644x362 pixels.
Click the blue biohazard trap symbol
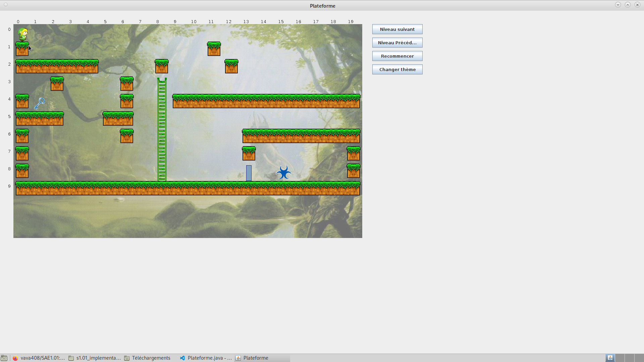point(284,173)
